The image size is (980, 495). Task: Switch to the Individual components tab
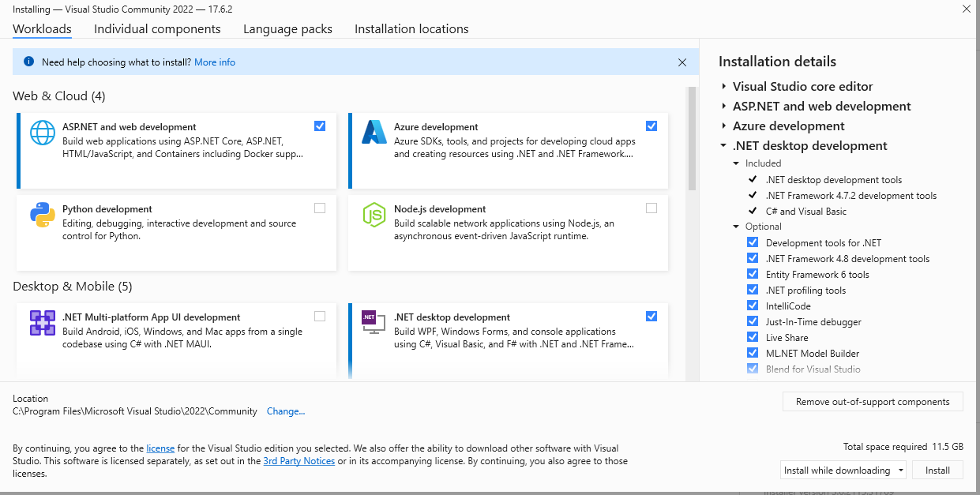157,29
